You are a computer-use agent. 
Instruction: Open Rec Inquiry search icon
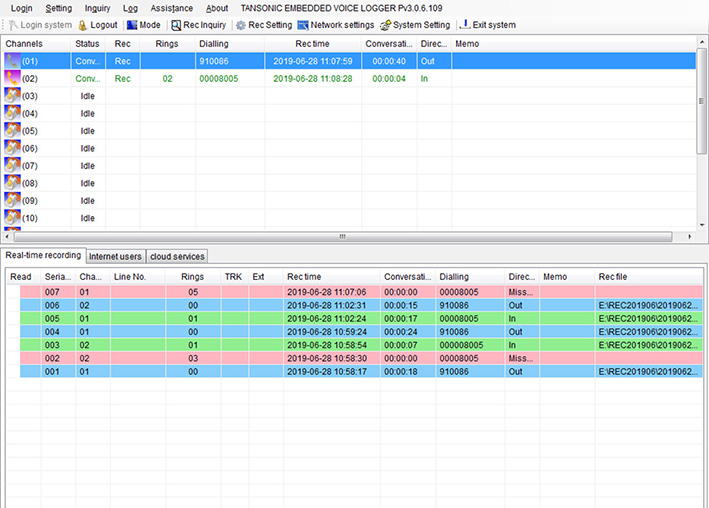(x=176, y=25)
